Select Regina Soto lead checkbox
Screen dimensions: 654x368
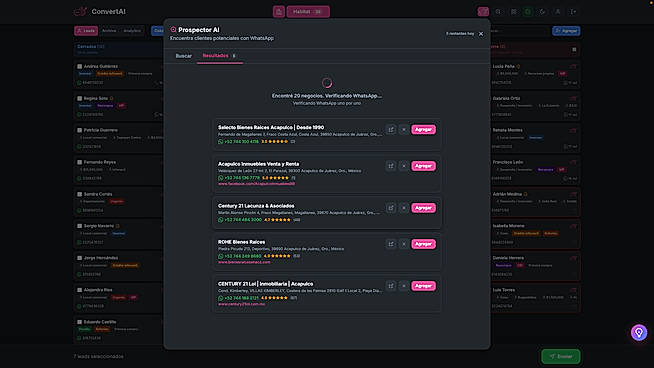click(79, 98)
